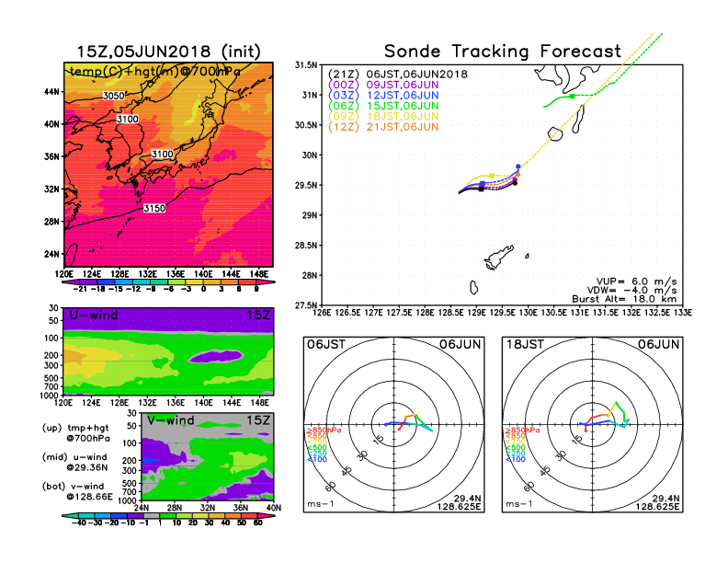Click the 'U-wind' panel label
The height and width of the screenshot is (563, 728).
94,316
